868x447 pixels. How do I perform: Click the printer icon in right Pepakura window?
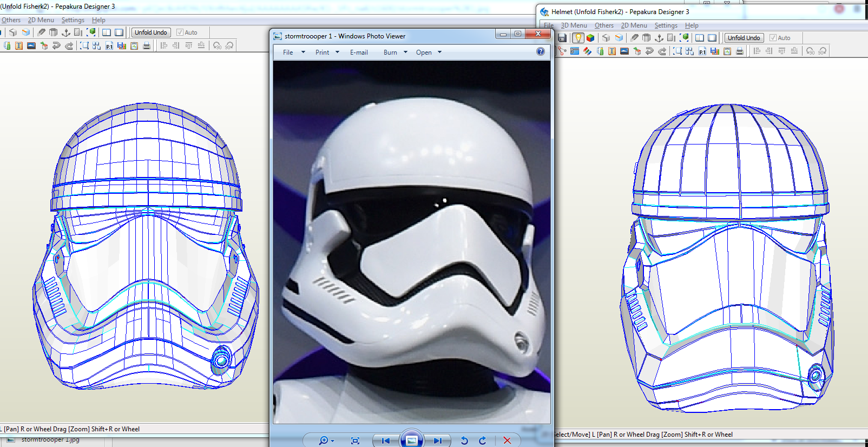pyautogui.click(x=740, y=51)
